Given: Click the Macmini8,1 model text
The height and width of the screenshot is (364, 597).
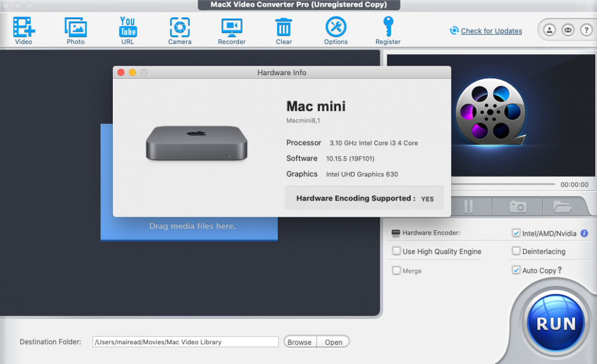Looking at the screenshot, I should coord(303,121).
